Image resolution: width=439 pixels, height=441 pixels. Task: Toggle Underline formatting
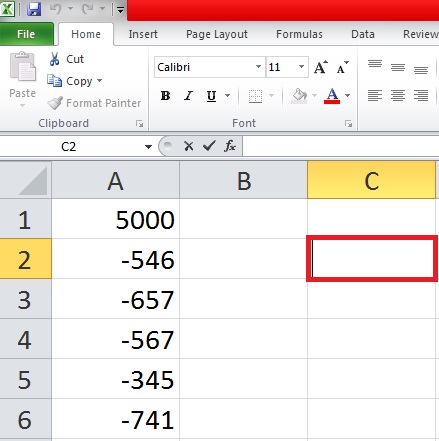(x=211, y=96)
